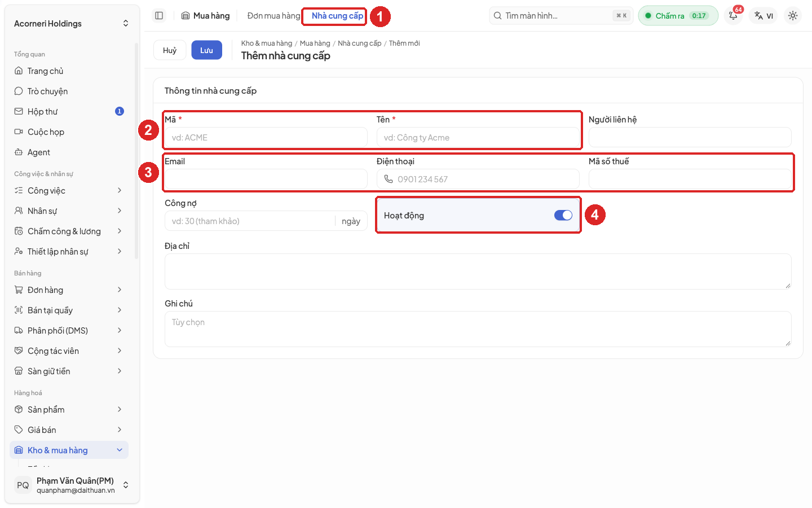Expand the Đơn hàng menu
This screenshot has height=508, width=812.
pyautogui.click(x=69, y=290)
